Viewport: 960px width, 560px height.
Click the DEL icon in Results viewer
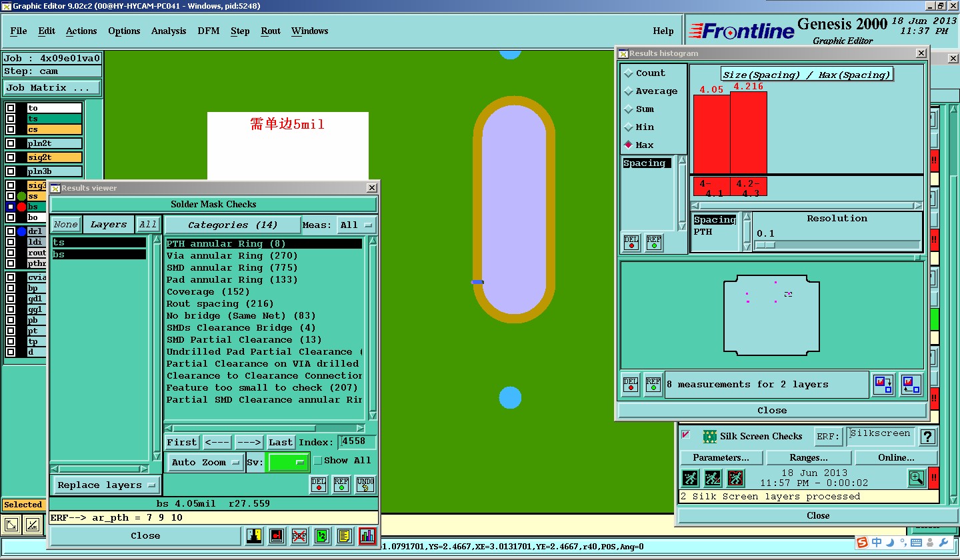(319, 485)
